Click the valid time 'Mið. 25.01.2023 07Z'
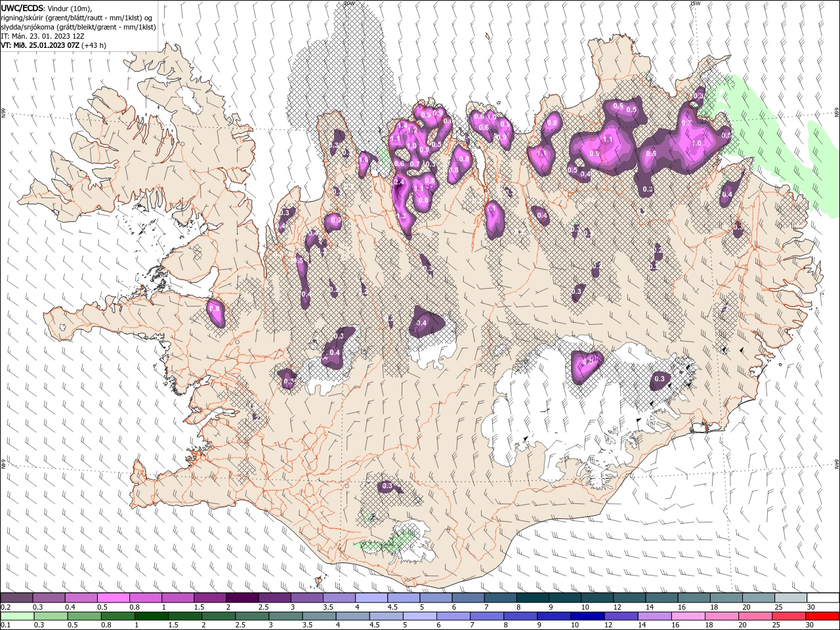The width and height of the screenshot is (840, 630). click(45, 45)
